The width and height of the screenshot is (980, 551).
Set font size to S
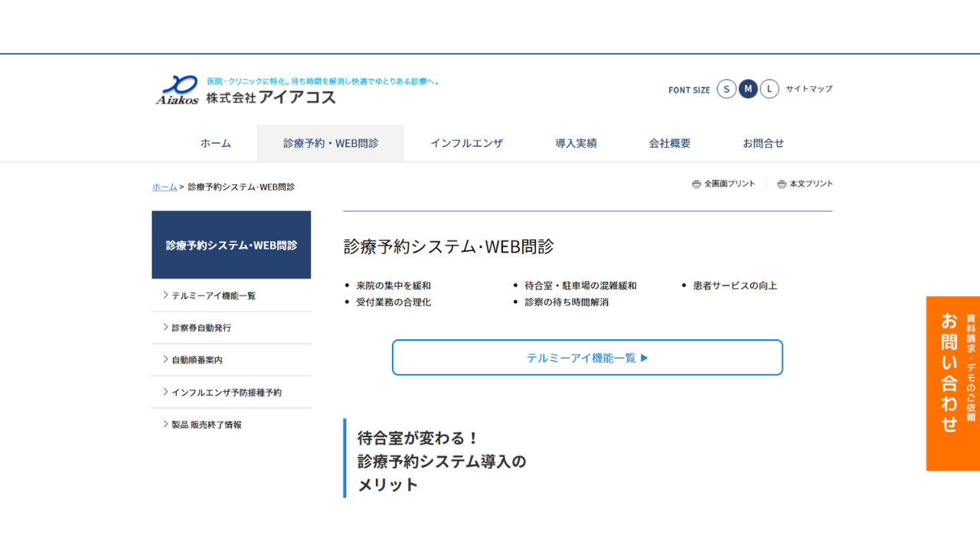727,89
